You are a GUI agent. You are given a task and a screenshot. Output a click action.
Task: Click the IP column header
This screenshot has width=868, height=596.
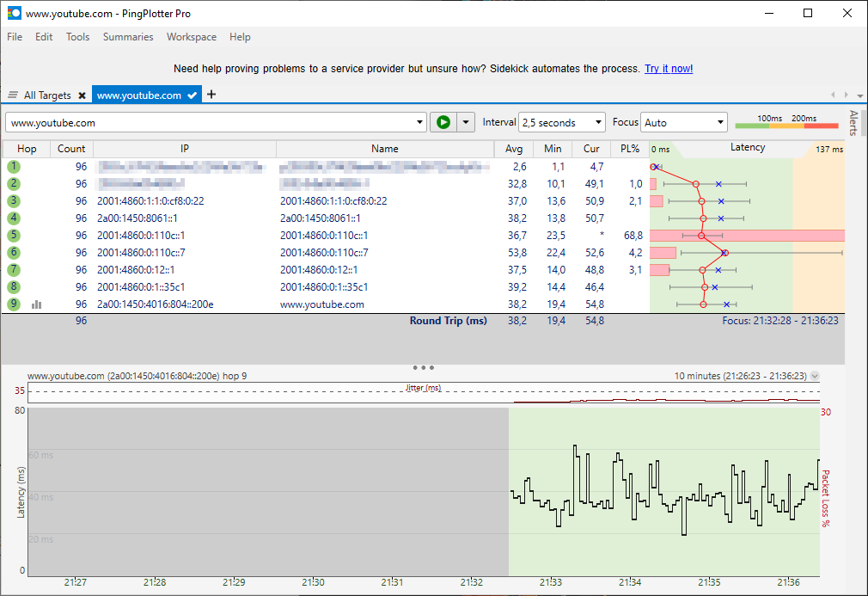pos(184,149)
